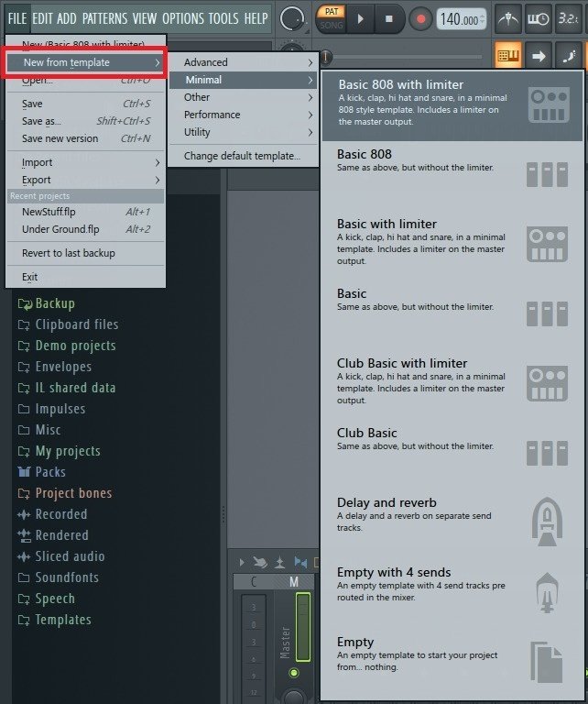Image resolution: width=588 pixels, height=704 pixels.
Task: Choose the Save menu entry
Action: click(x=85, y=104)
